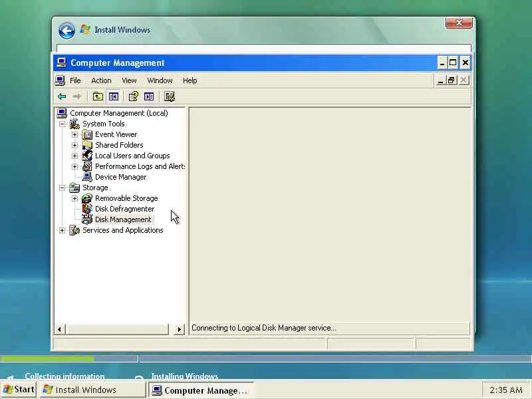
Task: Expand the Shared Folders node
Action: pos(74,145)
